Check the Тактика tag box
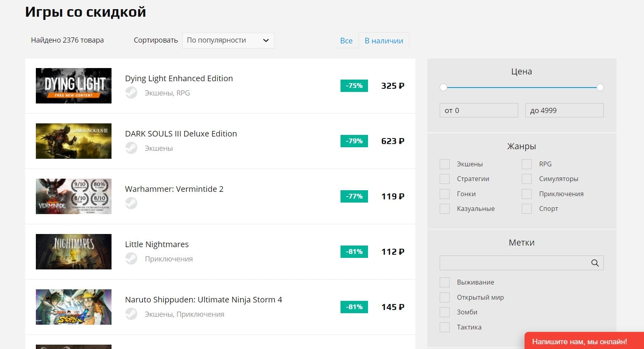 point(444,327)
